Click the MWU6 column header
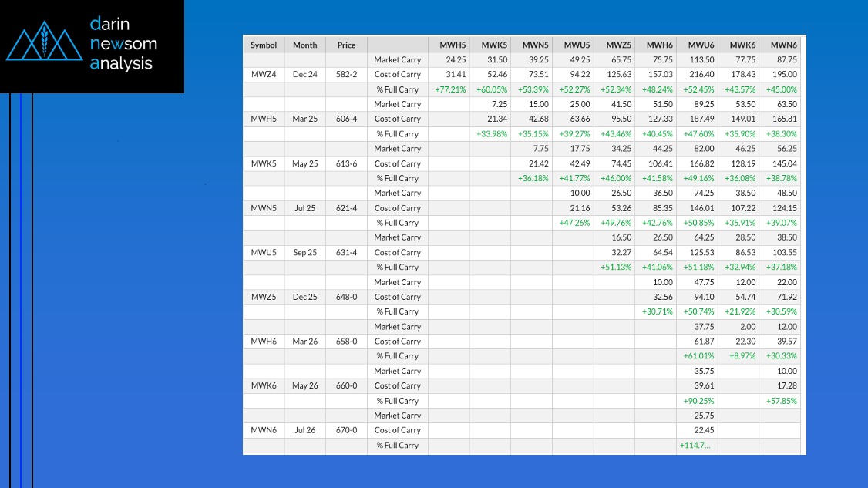Screen dimensions: 868x488 pyautogui.click(x=701, y=45)
